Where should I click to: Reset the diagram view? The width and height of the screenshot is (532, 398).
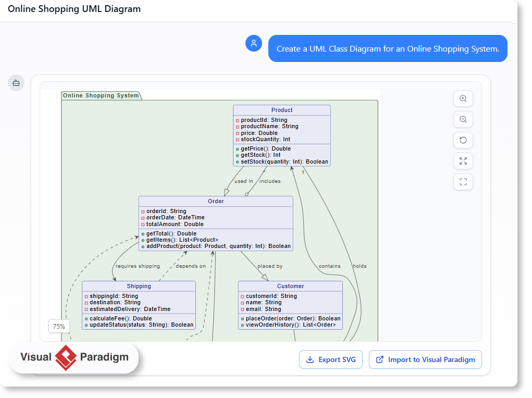[x=463, y=140]
